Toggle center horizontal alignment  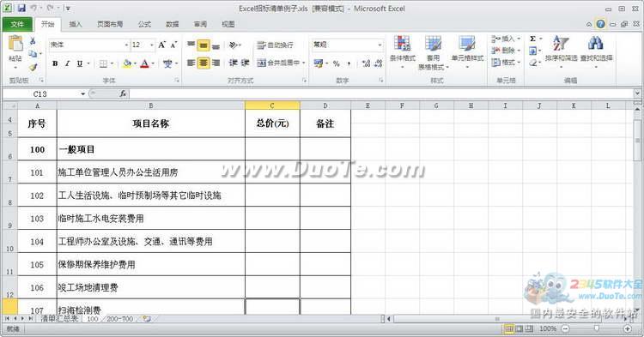pyautogui.click(x=204, y=63)
